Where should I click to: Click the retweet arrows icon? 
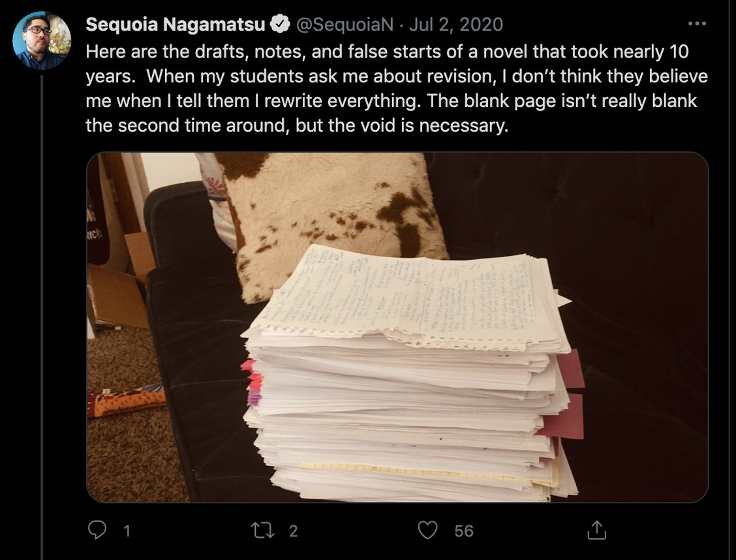click(x=263, y=531)
